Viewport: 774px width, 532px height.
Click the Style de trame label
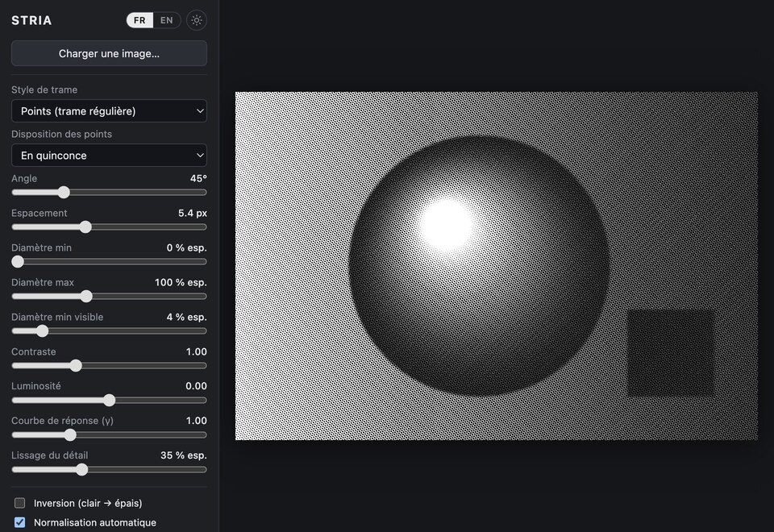44,89
